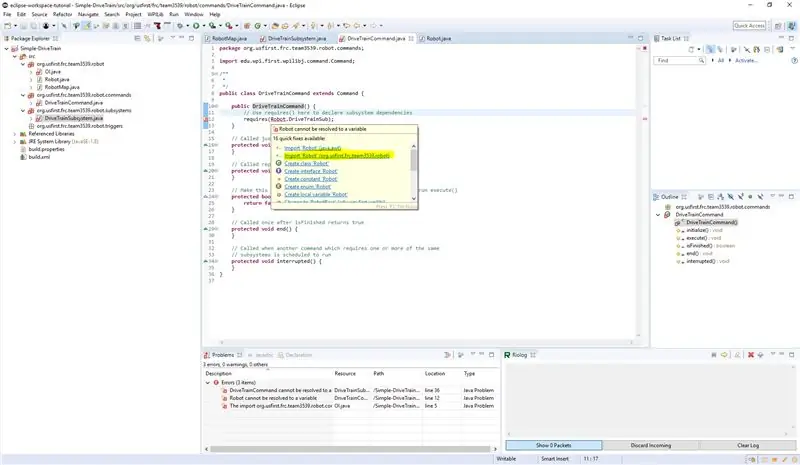This screenshot has height=465, width=800.
Task: Click the Synchronize icon in Task List toolbar
Action: 757,50
